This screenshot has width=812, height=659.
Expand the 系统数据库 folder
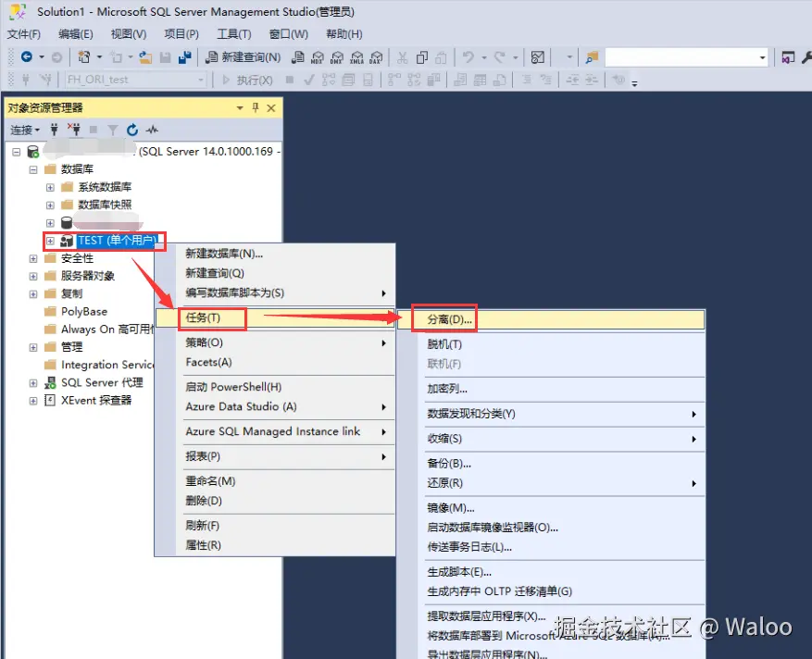[50, 187]
